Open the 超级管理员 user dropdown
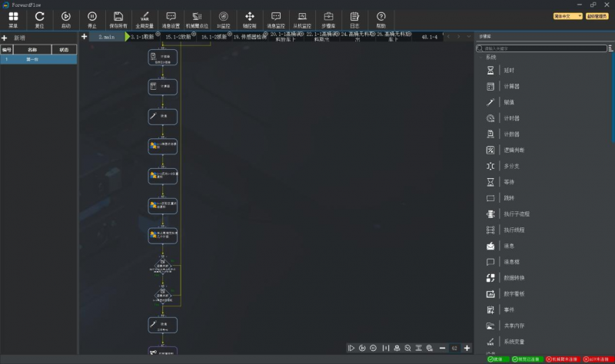Image resolution: width=615 pixels, height=364 pixels. click(598, 15)
